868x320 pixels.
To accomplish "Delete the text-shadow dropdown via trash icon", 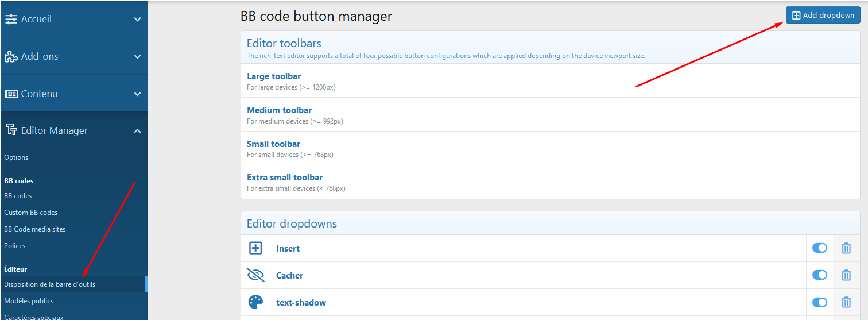I will point(846,302).
